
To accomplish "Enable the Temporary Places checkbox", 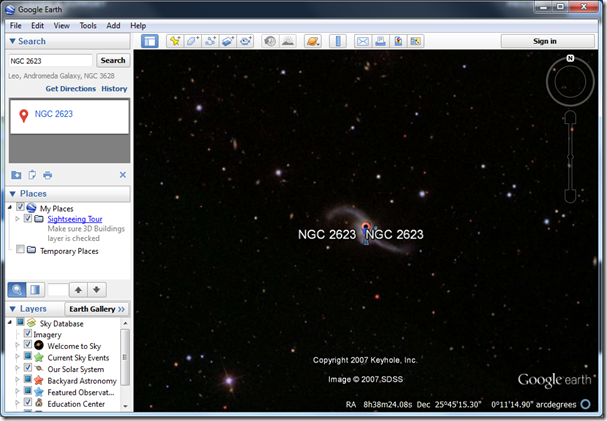I will [x=21, y=249].
